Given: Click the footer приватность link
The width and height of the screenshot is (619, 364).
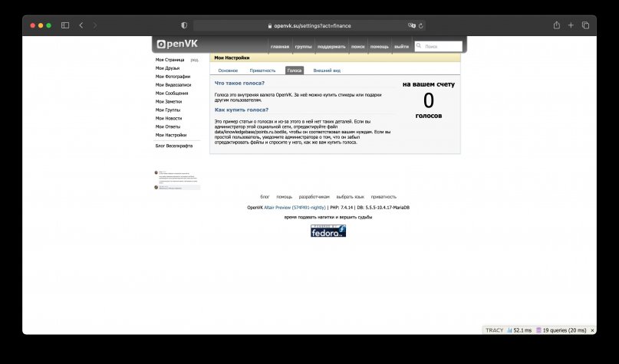Looking at the screenshot, I should [384, 197].
